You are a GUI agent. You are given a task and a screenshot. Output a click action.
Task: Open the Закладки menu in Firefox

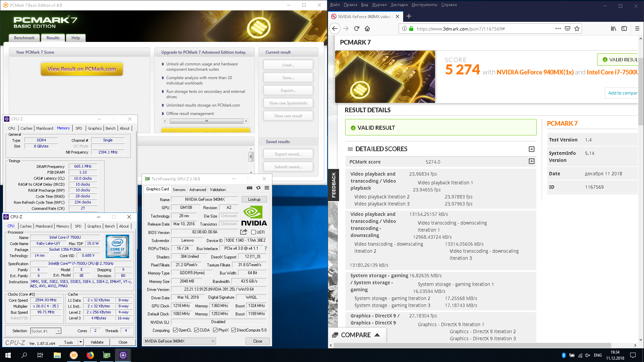click(399, 5)
